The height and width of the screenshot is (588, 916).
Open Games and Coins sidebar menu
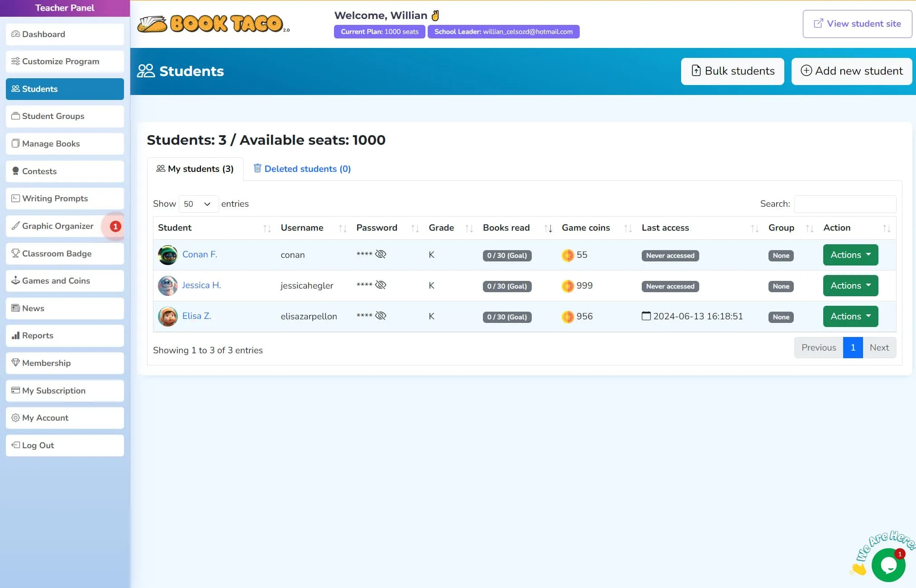(65, 281)
